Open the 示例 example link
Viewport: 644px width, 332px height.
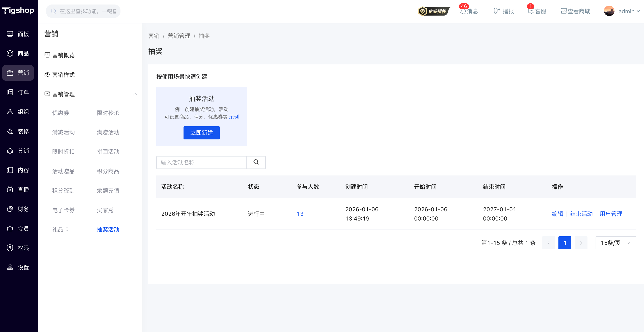(234, 117)
